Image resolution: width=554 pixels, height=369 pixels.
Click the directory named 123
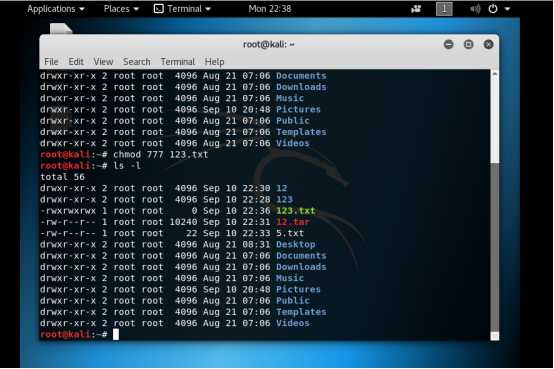tap(284, 200)
